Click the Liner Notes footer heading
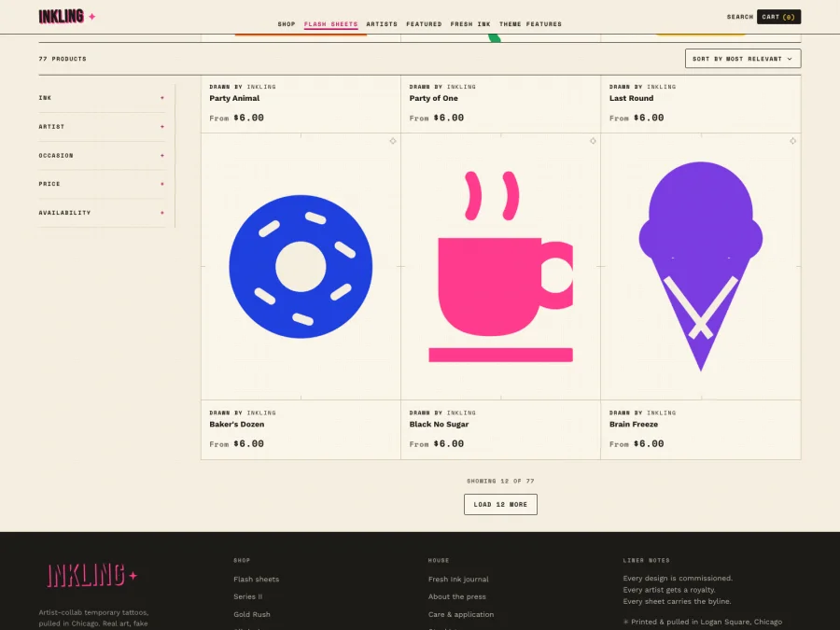 646,560
